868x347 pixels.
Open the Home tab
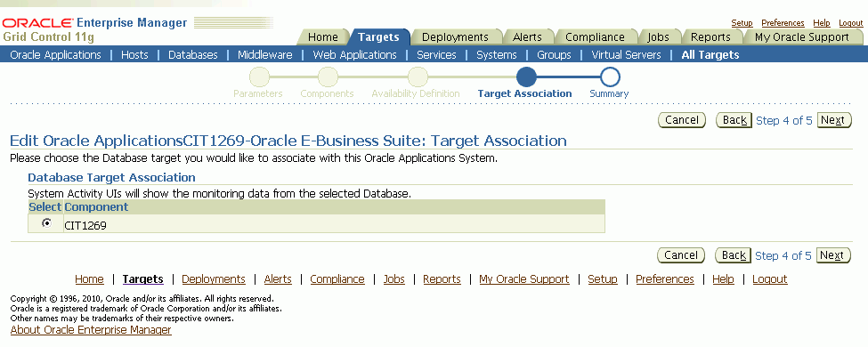tap(323, 37)
